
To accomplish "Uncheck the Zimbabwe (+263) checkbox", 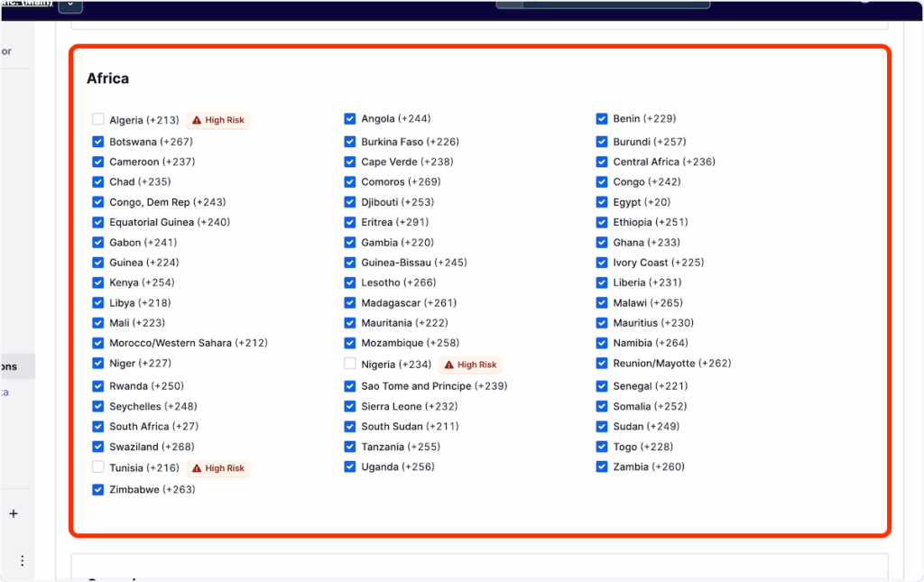I will 97,489.
